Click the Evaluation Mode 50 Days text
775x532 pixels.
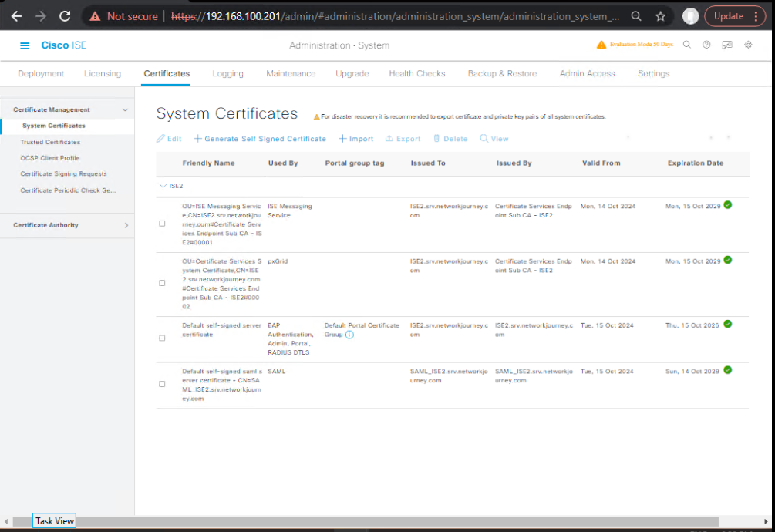coord(642,45)
